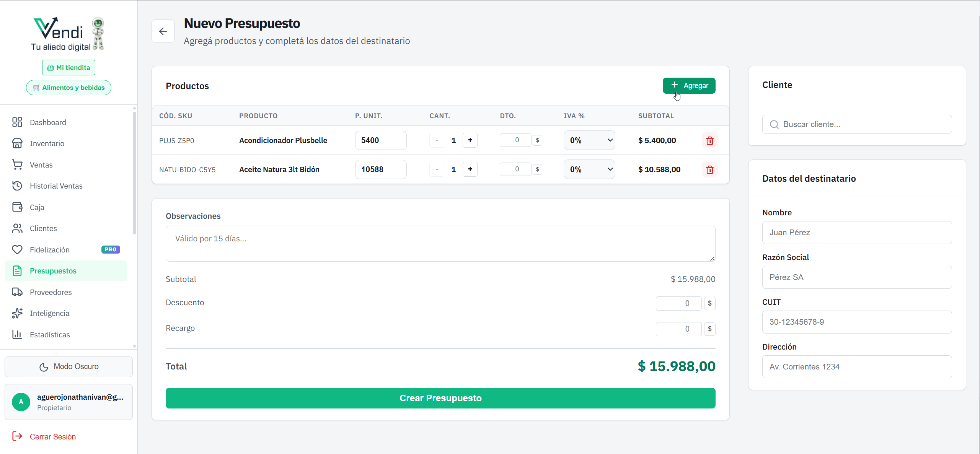
Task: Toggle the Recargo $ type button
Action: click(x=709, y=329)
